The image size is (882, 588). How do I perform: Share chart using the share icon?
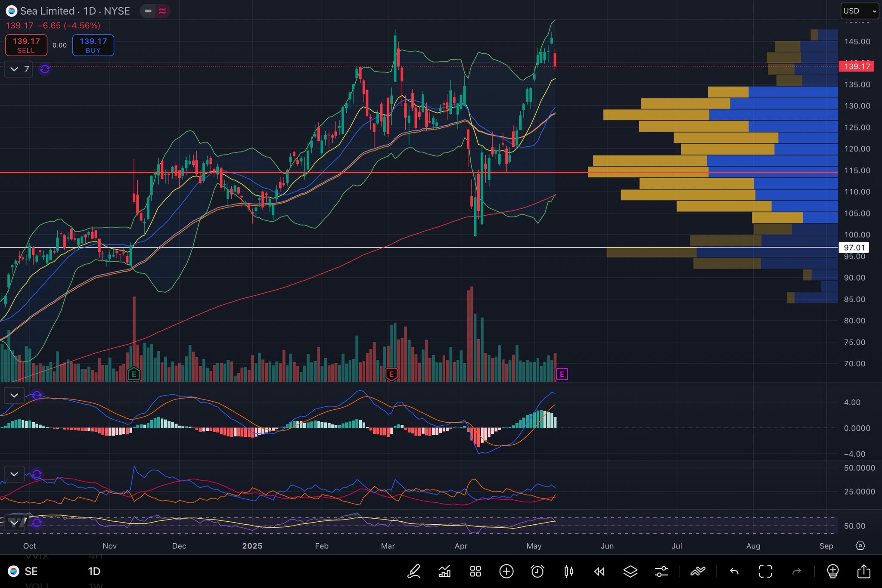coord(863,571)
